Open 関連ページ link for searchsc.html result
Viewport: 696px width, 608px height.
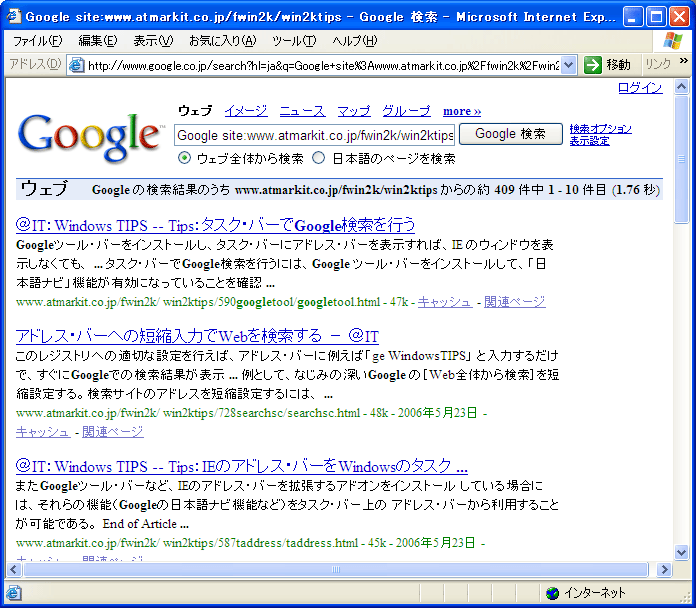[113, 431]
